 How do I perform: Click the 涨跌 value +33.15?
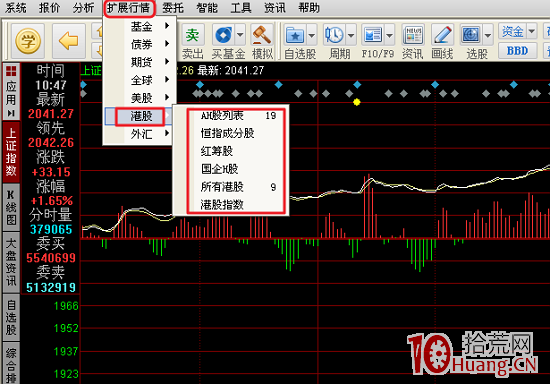pos(51,172)
